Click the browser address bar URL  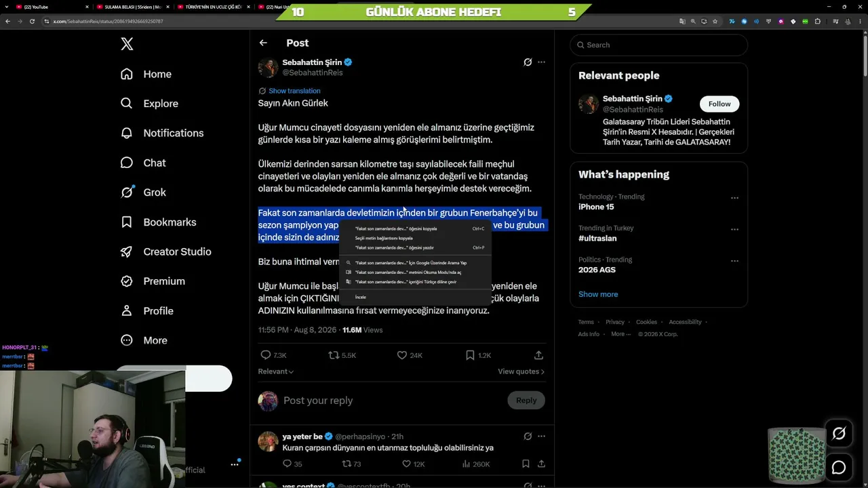coord(108,21)
